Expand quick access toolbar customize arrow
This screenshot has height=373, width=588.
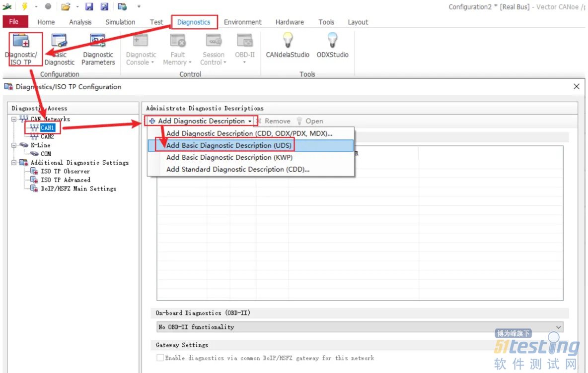[x=139, y=6]
